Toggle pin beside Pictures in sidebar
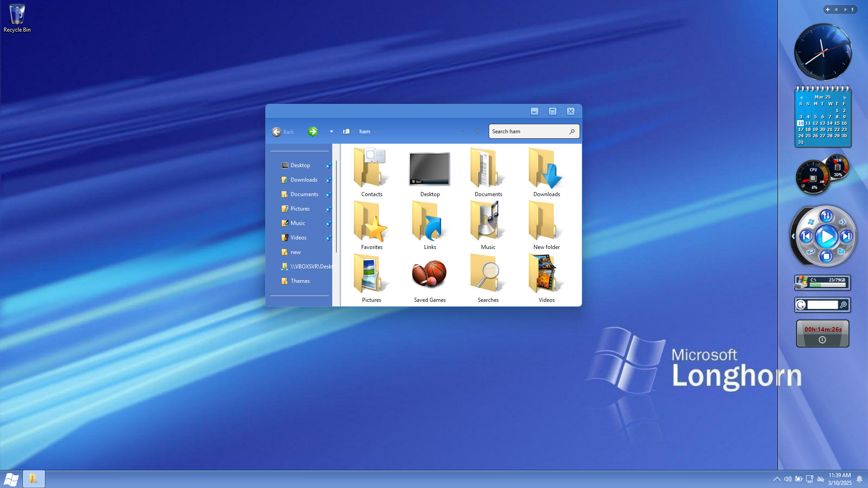 (329, 209)
